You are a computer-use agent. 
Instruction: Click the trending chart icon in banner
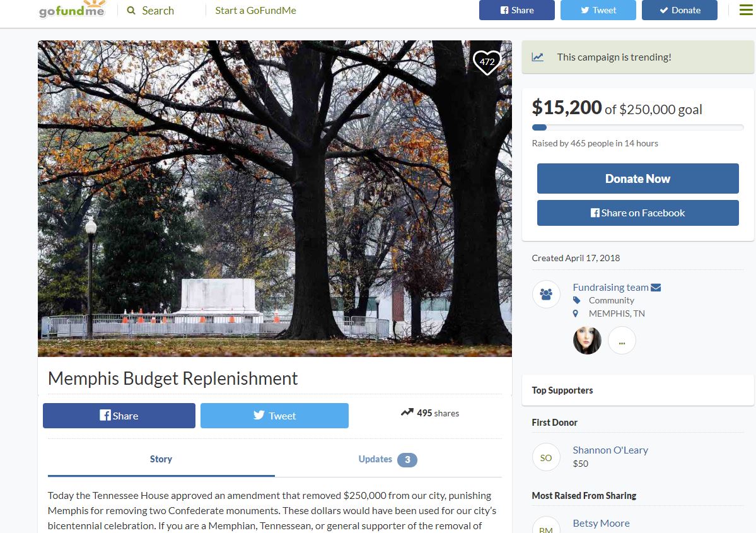[x=538, y=57]
